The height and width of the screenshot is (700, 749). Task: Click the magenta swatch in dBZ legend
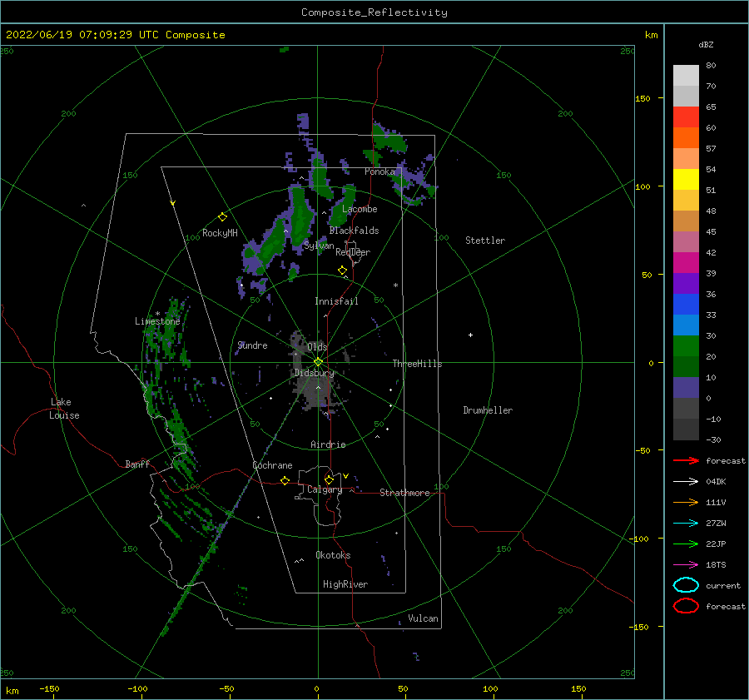tap(686, 262)
